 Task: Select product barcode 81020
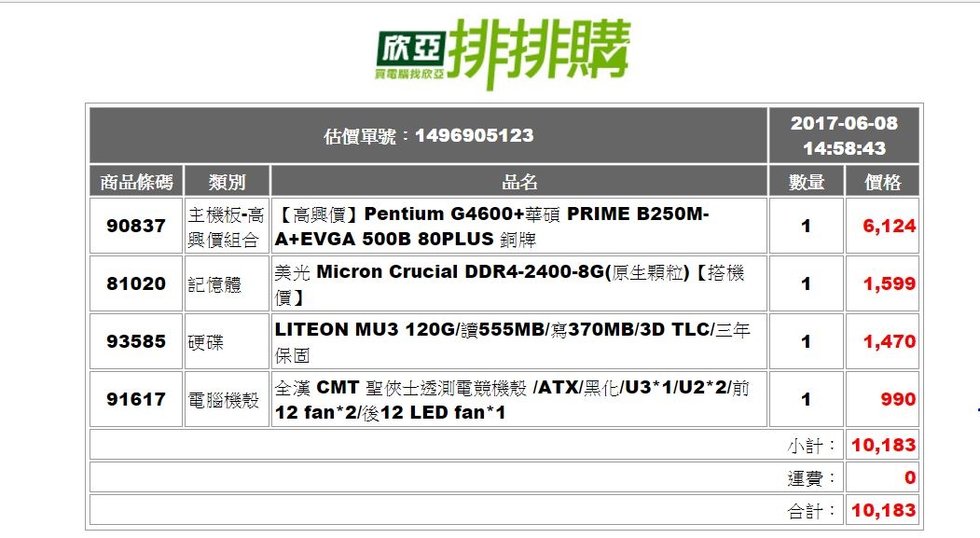pyautogui.click(x=136, y=283)
